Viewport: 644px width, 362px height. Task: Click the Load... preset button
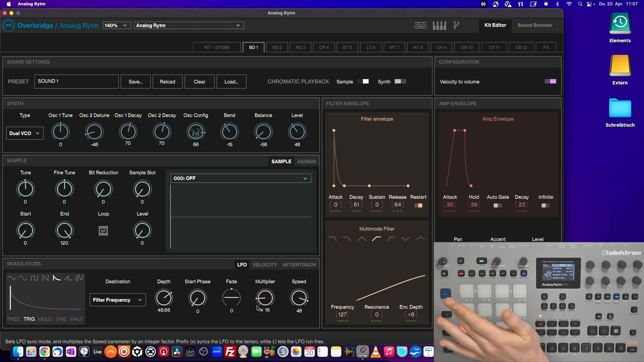231,82
